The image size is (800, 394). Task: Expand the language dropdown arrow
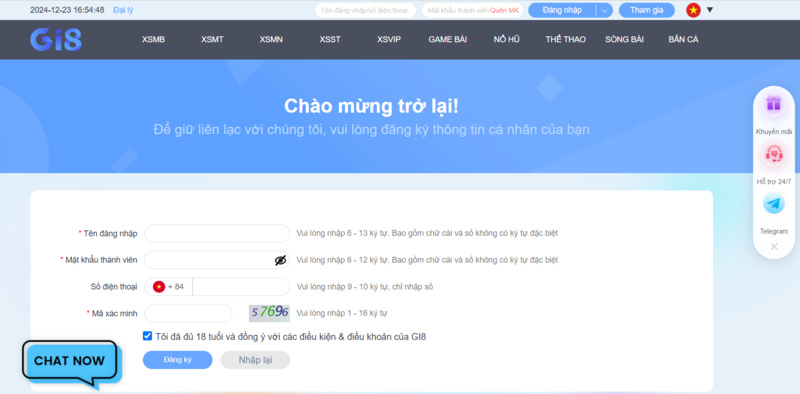tap(709, 10)
